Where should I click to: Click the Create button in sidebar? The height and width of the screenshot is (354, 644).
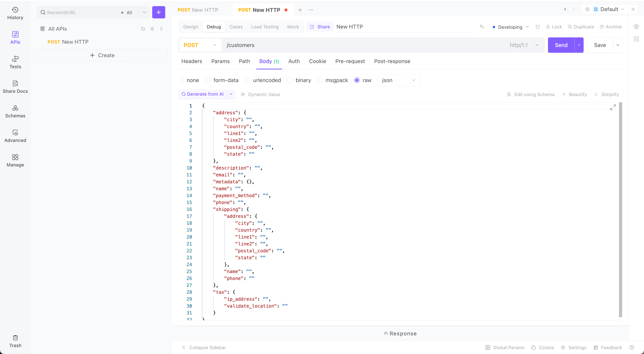102,55
